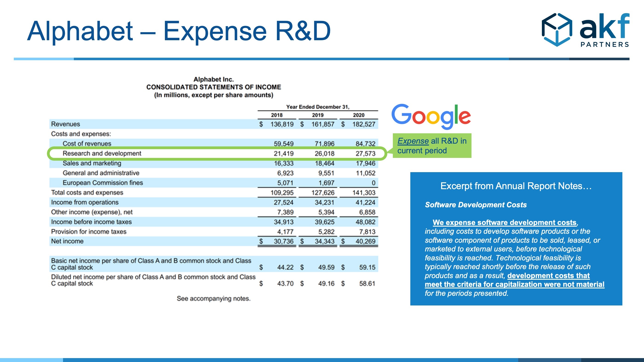The image size is (644, 362).
Task: Click the 2018 column header
Action: point(277,115)
